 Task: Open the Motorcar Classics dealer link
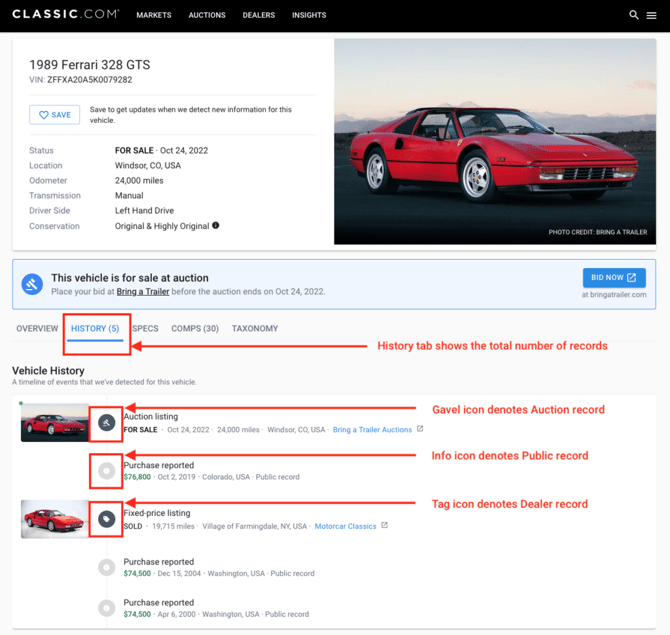tap(345, 526)
